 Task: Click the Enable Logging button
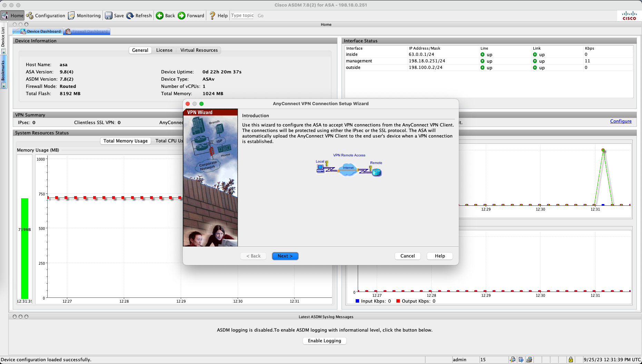point(324,341)
